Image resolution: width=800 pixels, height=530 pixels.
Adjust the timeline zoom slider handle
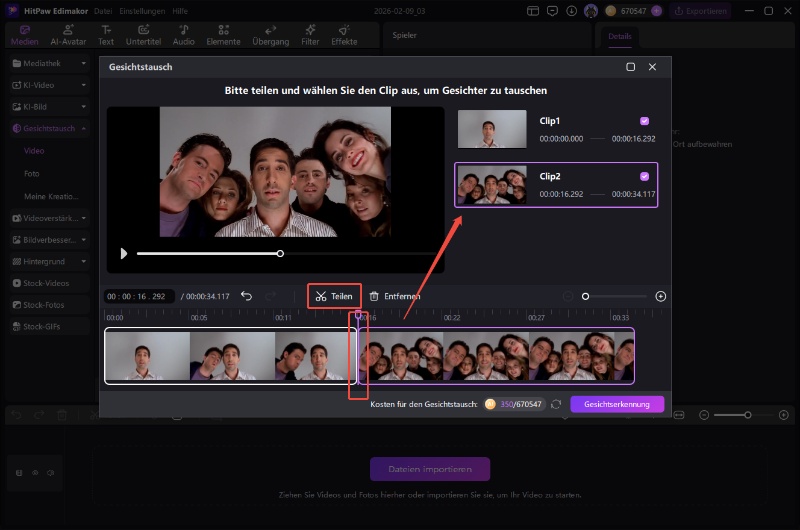pos(586,296)
